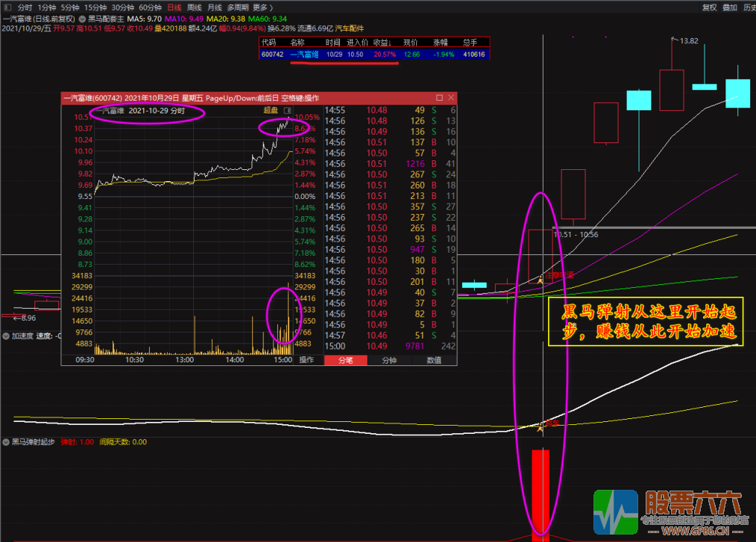The width and height of the screenshot is (756, 542).
Task: Sort by the 进入价 column header
Action: [357, 42]
